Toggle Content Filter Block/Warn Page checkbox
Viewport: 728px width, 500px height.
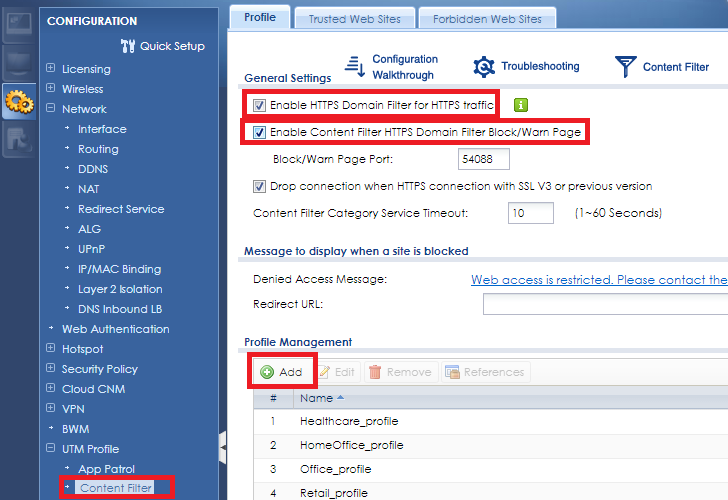pos(260,132)
